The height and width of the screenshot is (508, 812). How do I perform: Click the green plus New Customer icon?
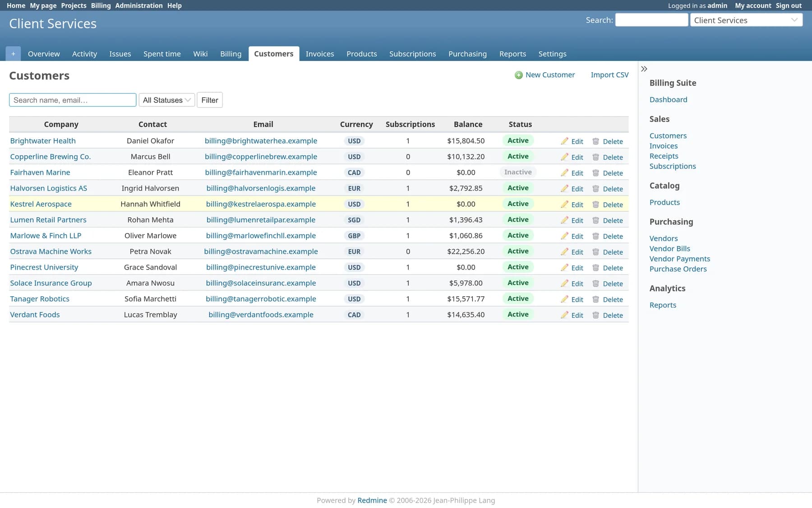click(519, 75)
